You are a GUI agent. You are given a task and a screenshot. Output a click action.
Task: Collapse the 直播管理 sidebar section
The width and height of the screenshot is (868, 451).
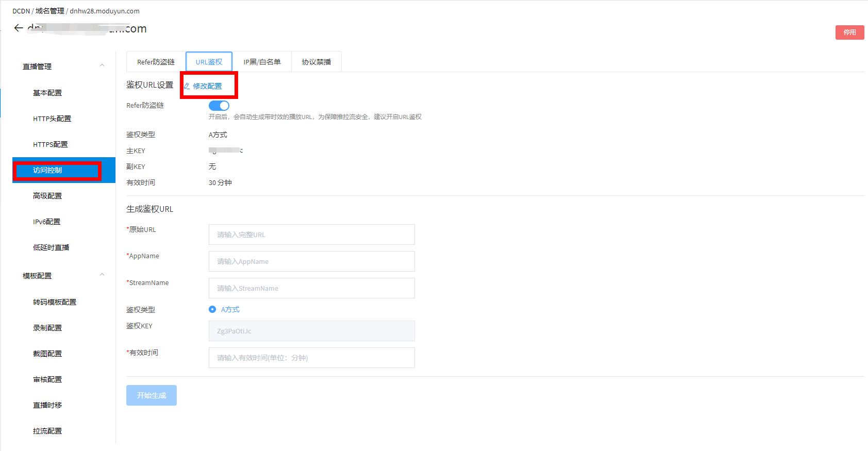[x=102, y=65]
